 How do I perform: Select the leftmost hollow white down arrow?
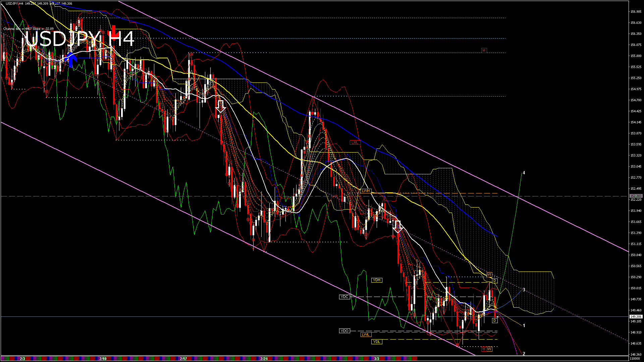click(x=221, y=106)
